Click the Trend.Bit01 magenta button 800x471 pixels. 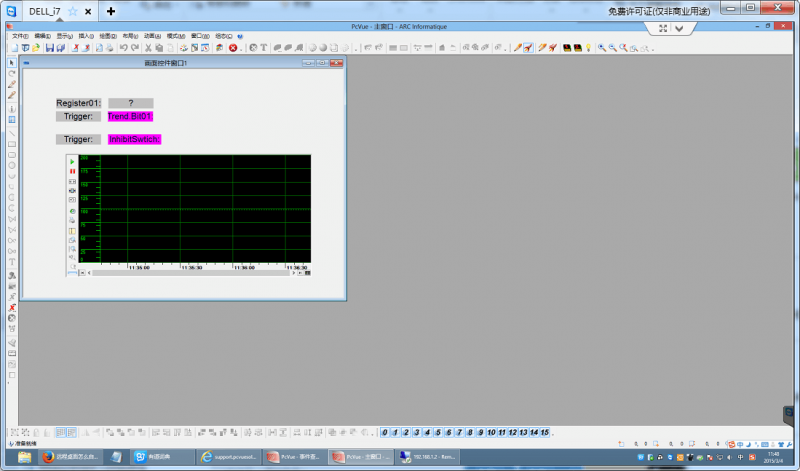pos(130,116)
